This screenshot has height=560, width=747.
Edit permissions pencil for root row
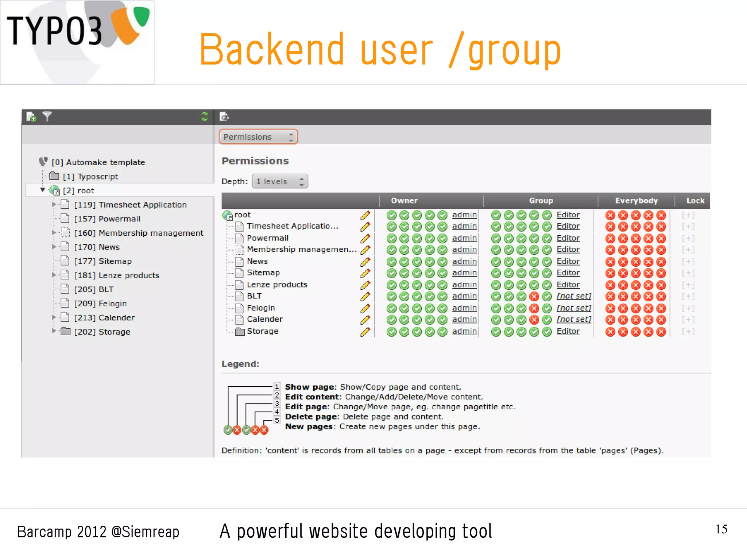(x=365, y=215)
